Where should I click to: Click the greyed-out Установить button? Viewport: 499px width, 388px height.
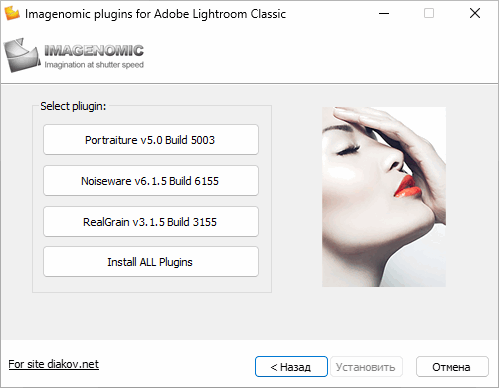[x=366, y=367]
